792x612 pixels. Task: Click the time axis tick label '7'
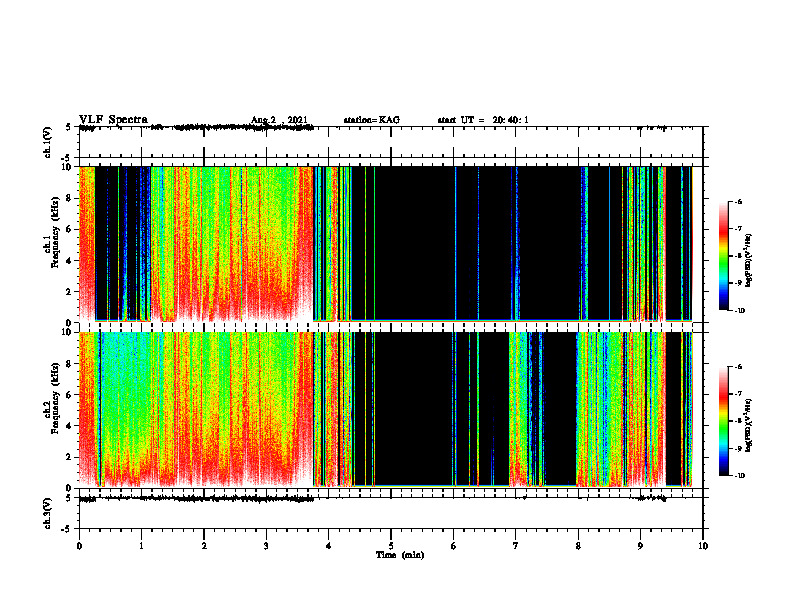(x=516, y=546)
